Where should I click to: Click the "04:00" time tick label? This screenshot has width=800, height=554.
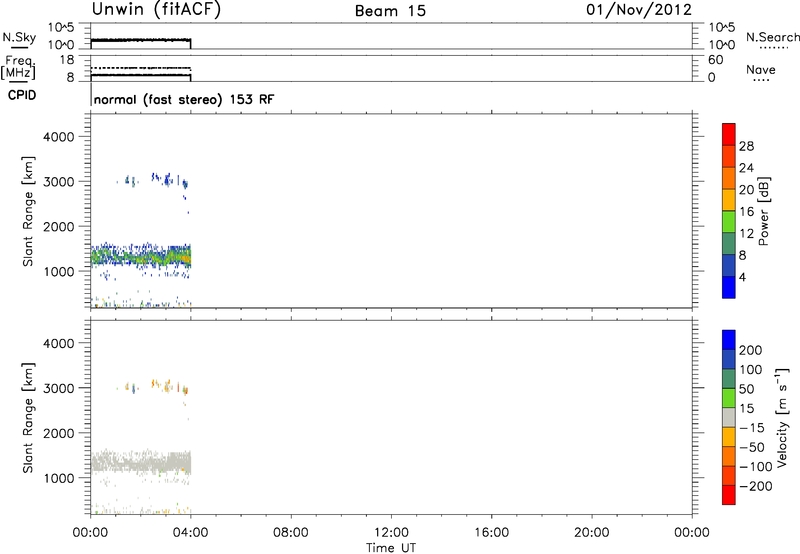[x=191, y=533]
